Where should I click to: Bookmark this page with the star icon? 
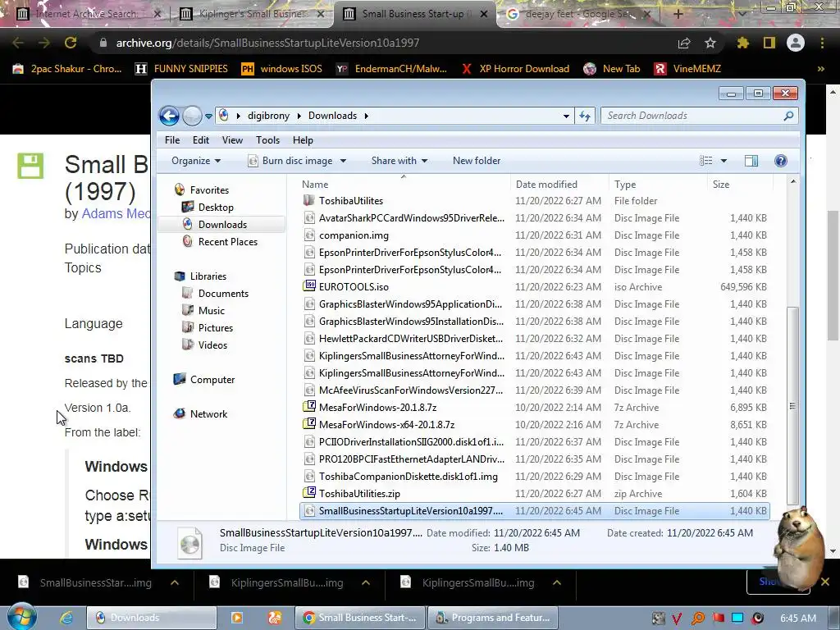click(x=710, y=43)
